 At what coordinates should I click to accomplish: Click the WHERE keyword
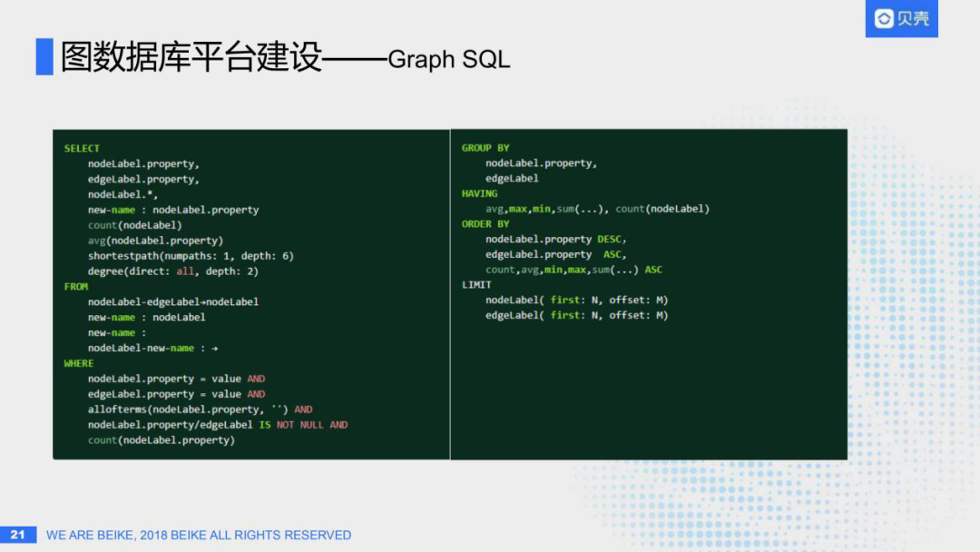(x=79, y=363)
